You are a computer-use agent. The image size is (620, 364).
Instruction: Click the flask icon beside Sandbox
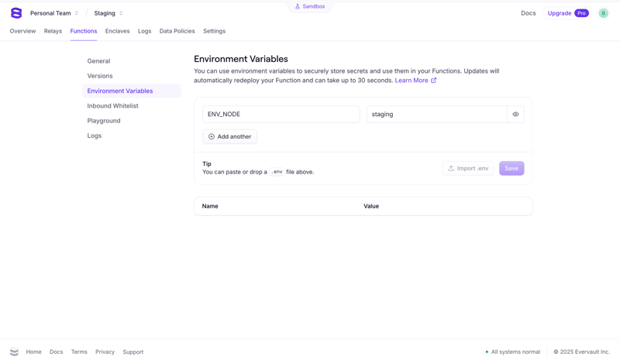pyautogui.click(x=298, y=6)
